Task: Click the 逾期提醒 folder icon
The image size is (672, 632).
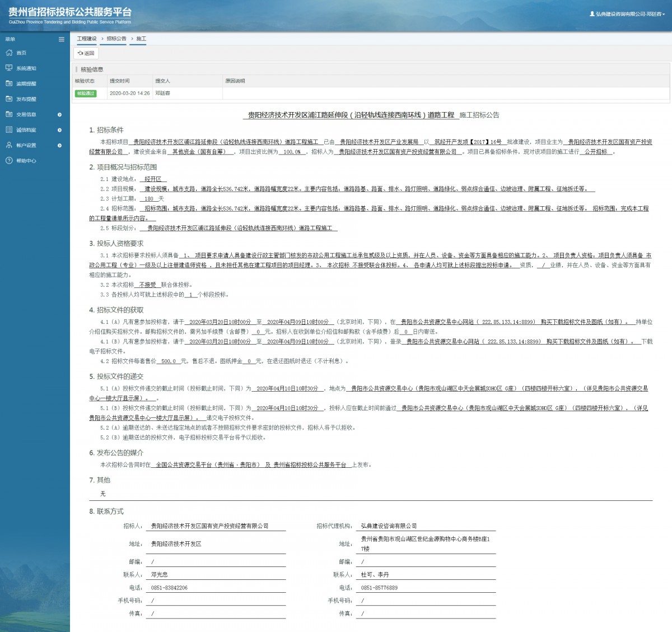Action: coord(9,83)
